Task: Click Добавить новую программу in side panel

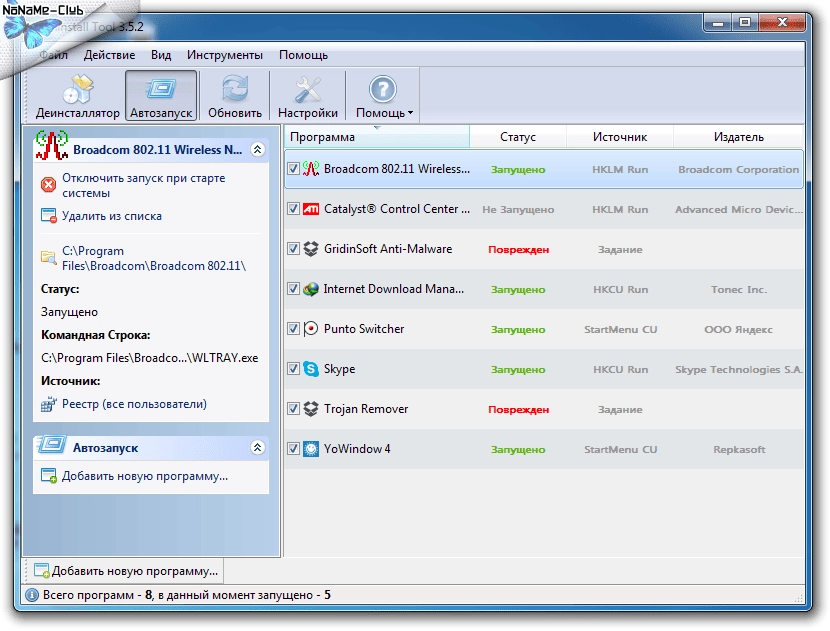Action: coord(145,476)
